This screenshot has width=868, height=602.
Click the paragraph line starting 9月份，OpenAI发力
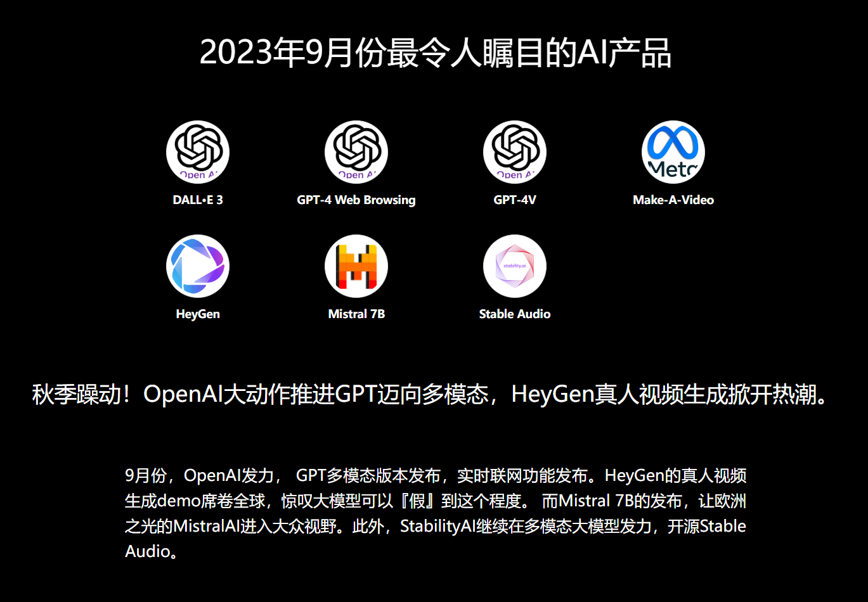tap(436, 475)
